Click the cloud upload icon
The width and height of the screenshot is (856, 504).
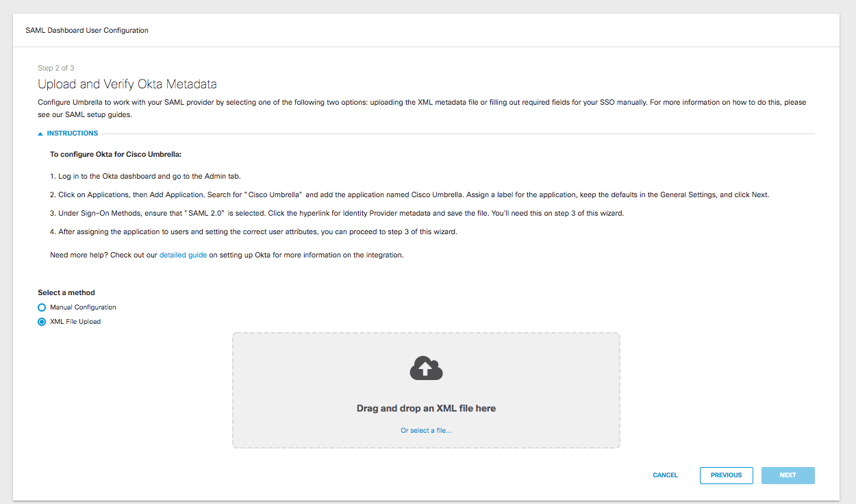pos(426,368)
